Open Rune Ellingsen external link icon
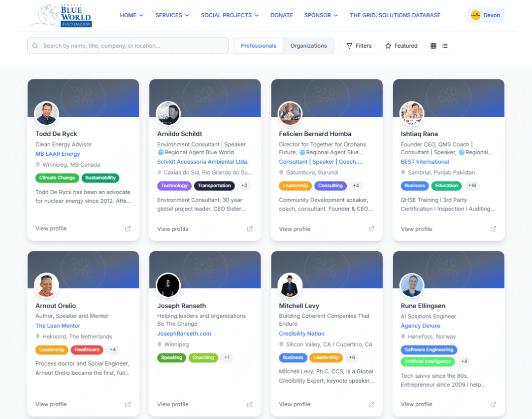 pyautogui.click(x=493, y=404)
